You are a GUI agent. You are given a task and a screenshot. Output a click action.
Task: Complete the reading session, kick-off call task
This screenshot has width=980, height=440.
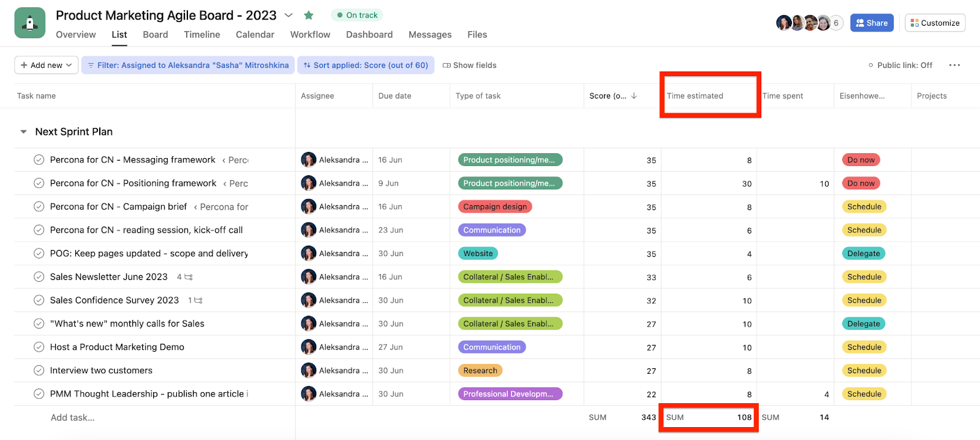click(x=39, y=230)
